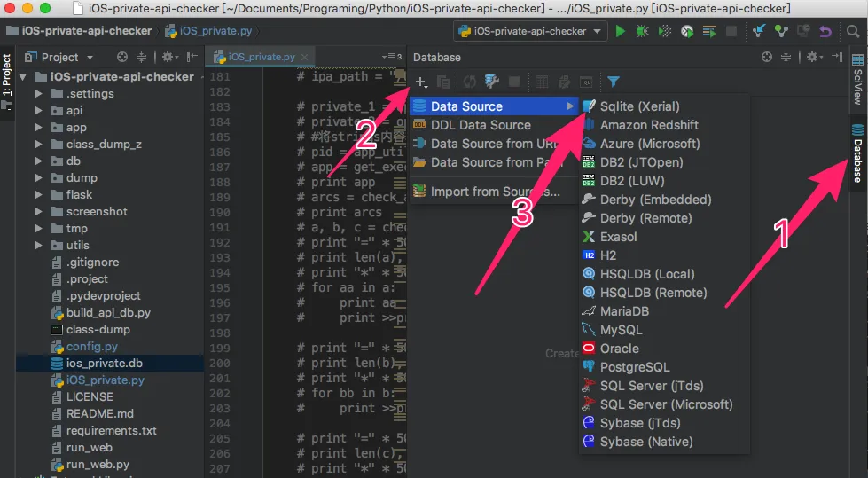Viewport: 868px width, 478px height.
Task: Expand the class_dump_z folder
Action: (x=38, y=144)
